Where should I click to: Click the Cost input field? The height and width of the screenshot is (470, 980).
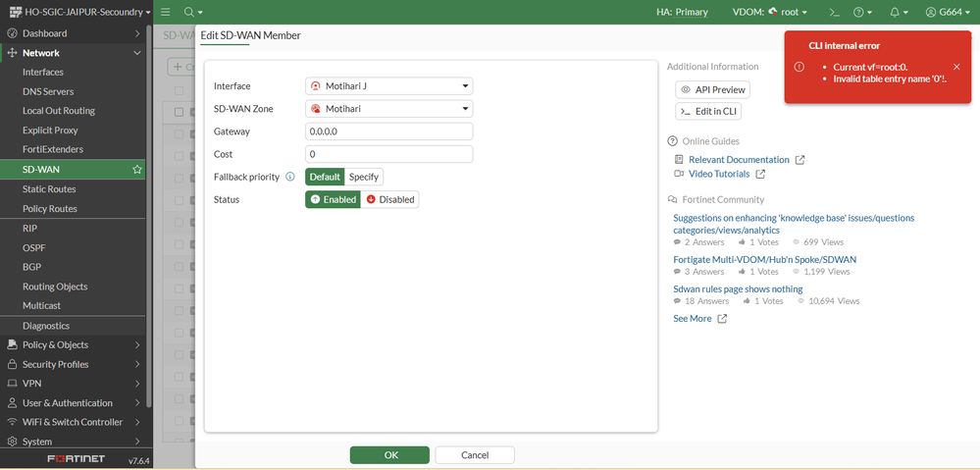388,154
